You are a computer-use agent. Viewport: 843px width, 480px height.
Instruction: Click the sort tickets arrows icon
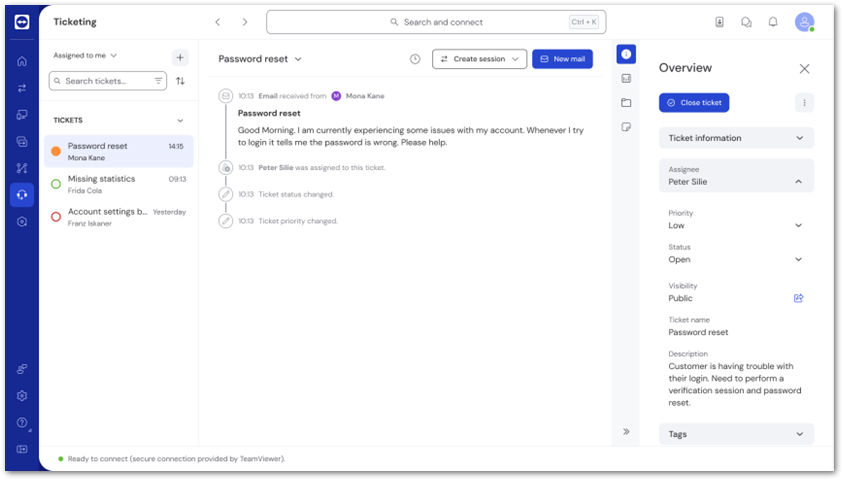[x=180, y=81]
